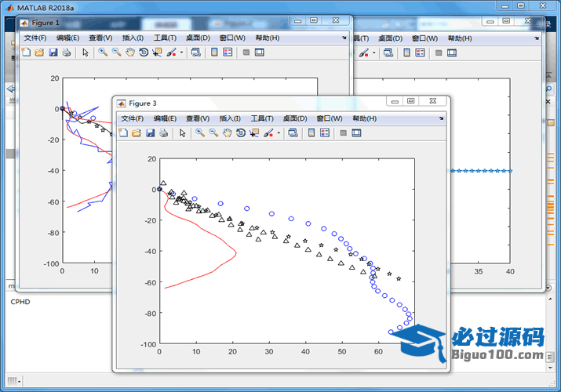Click Insert Legend icon in Figure 1
Screen dimensions: 561x392
(x=228, y=53)
